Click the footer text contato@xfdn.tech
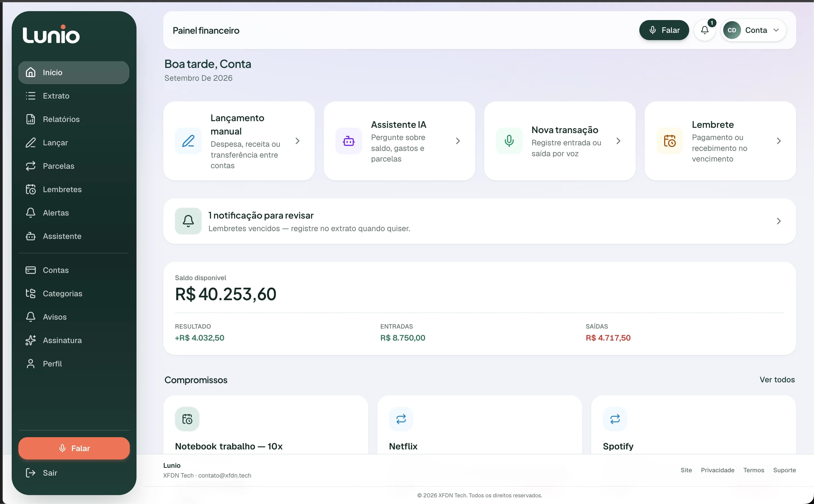This screenshot has height=504, width=814. click(x=225, y=475)
